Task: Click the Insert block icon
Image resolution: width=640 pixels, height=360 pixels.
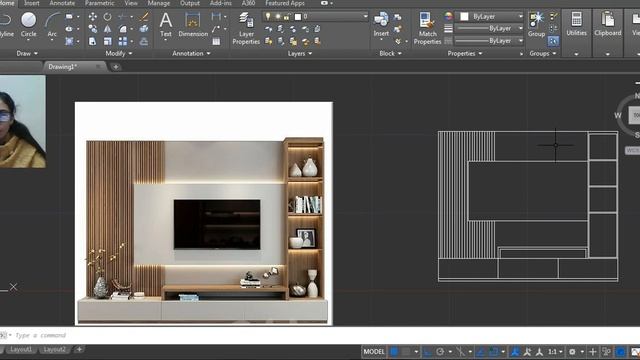Action: click(x=381, y=24)
